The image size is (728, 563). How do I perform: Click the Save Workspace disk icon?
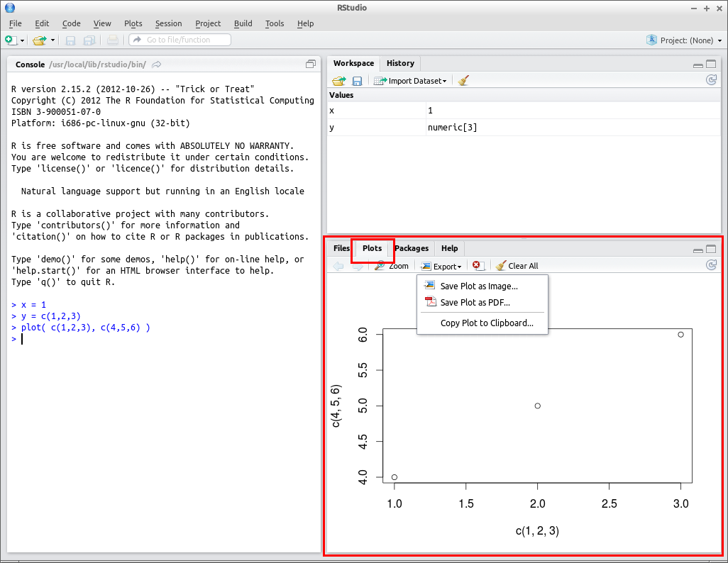pyautogui.click(x=357, y=82)
